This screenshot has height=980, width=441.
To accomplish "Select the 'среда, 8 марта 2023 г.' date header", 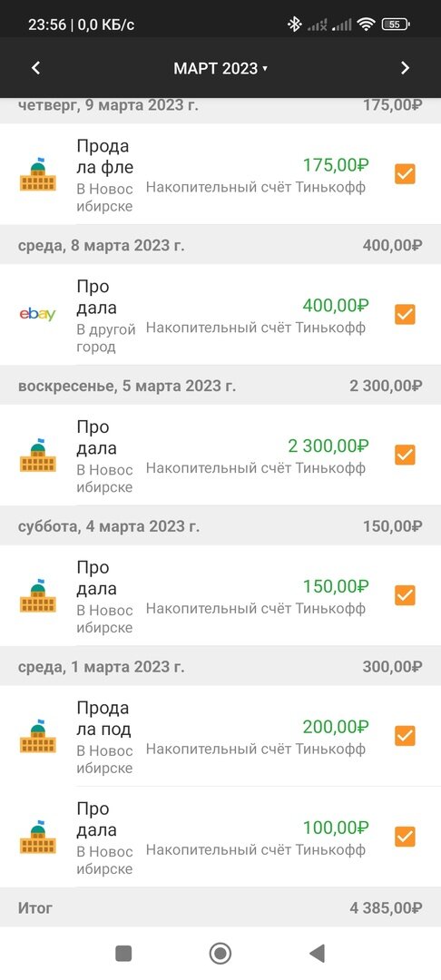I will pyautogui.click(x=220, y=245).
